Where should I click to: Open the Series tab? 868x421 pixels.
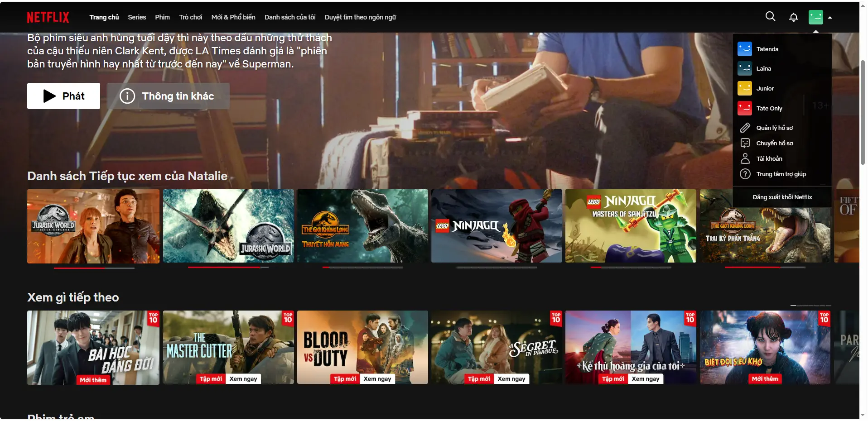point(137,17)
